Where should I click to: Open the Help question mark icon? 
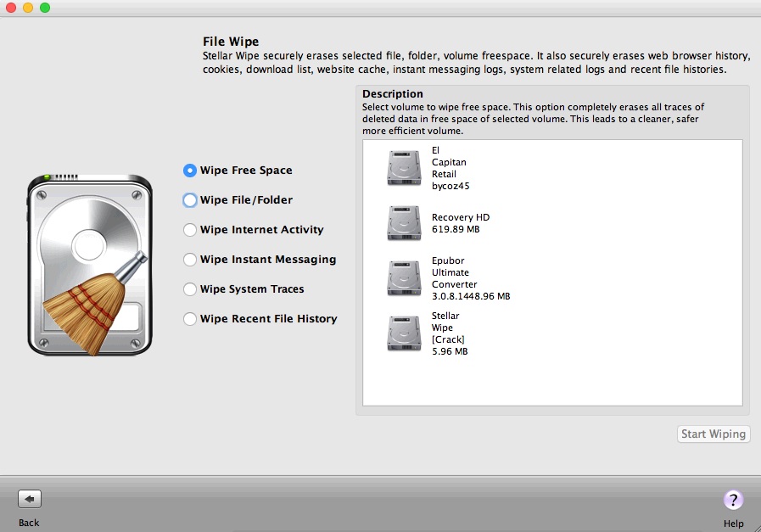733,500
